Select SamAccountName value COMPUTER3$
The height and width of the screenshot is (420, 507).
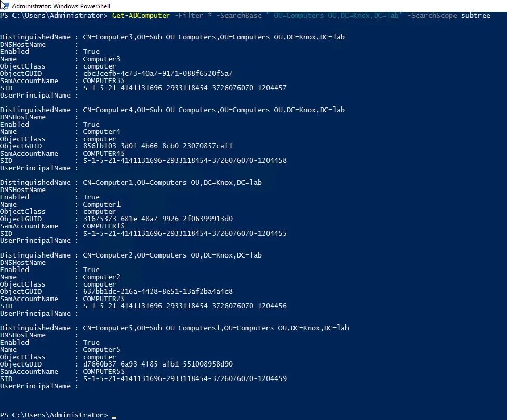coord(103,81)
